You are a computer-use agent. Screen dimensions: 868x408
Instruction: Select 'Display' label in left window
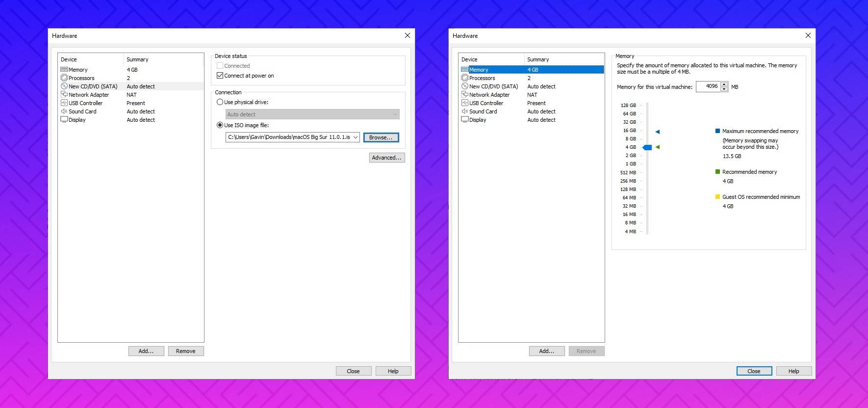[77, 120]
